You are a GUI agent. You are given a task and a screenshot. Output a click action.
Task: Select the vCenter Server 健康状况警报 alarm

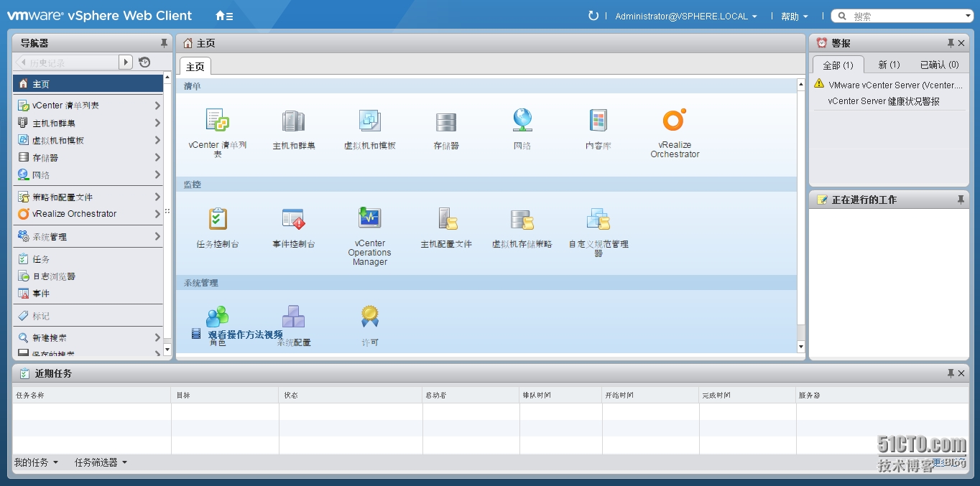(883, 101)
